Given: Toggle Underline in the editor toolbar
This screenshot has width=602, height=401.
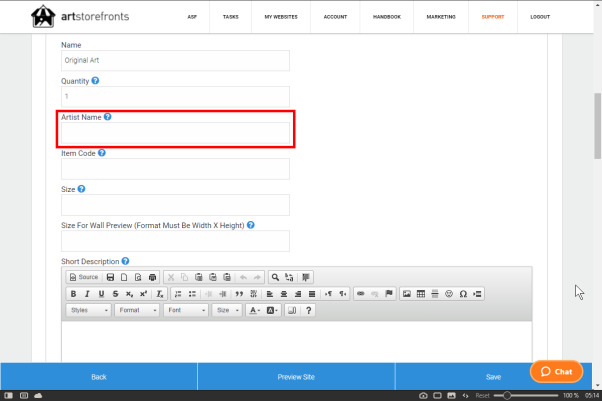Looking at the screenshot, I should pyautogui.click(x=101, y=293).
